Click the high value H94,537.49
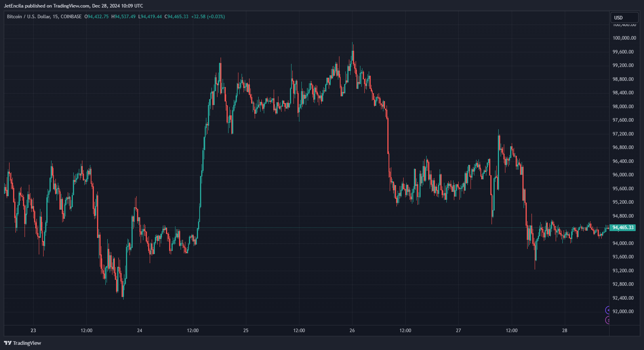This screenshot has height=350, width=644. pos(124,17)
